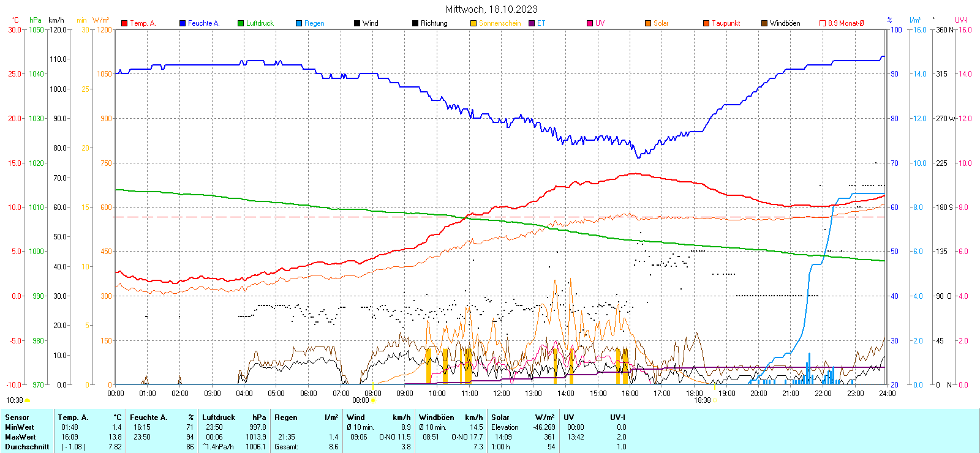
Task: Click the purple ET legend square
Action: [532, 23]
